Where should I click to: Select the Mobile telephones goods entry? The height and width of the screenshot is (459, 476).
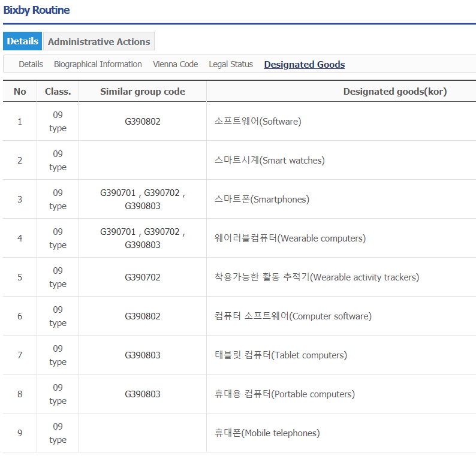[x=267, y=433]
